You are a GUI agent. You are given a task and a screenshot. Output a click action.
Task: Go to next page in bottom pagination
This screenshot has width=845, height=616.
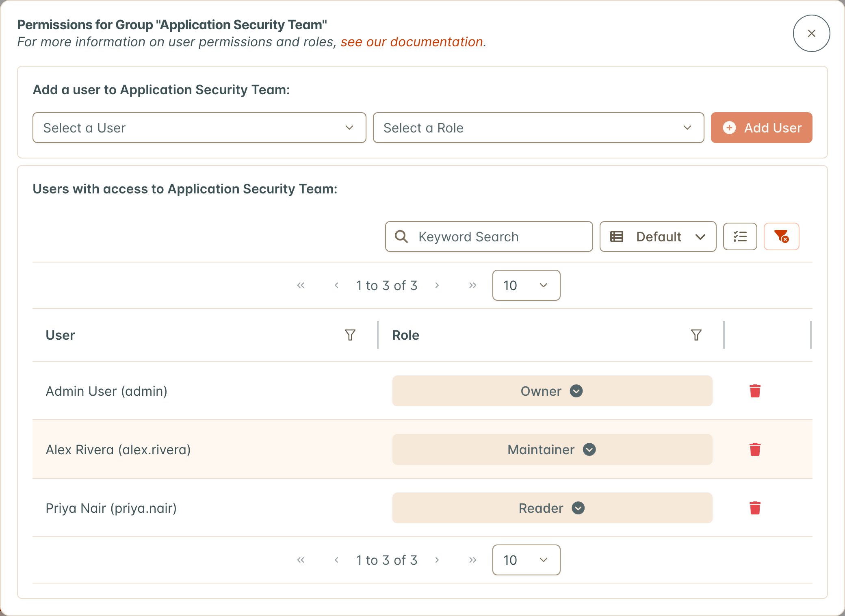437,560
